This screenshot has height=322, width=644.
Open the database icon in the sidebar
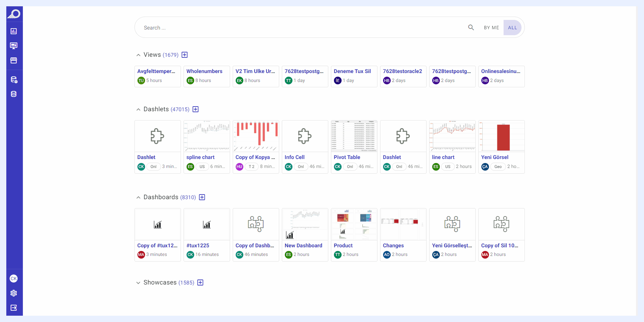point(14,94)
